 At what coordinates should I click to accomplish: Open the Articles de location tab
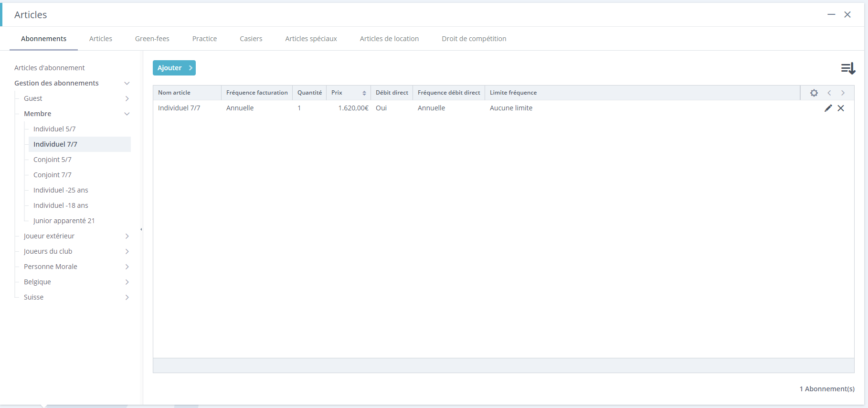(x=389, y=39)
